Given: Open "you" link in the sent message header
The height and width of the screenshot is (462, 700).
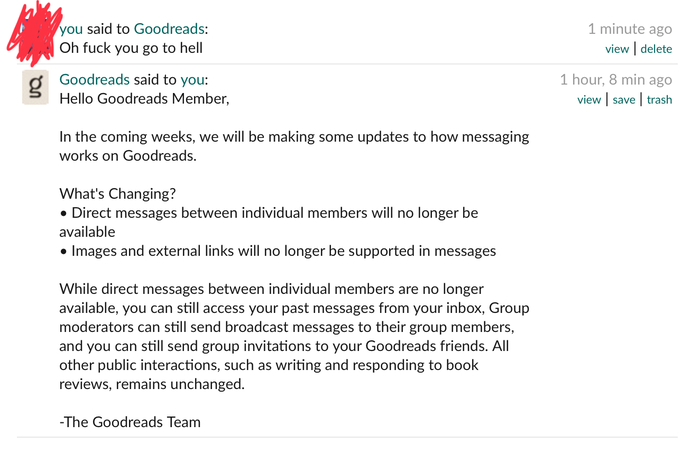Looking at the screenshot, I should (72, 29).
